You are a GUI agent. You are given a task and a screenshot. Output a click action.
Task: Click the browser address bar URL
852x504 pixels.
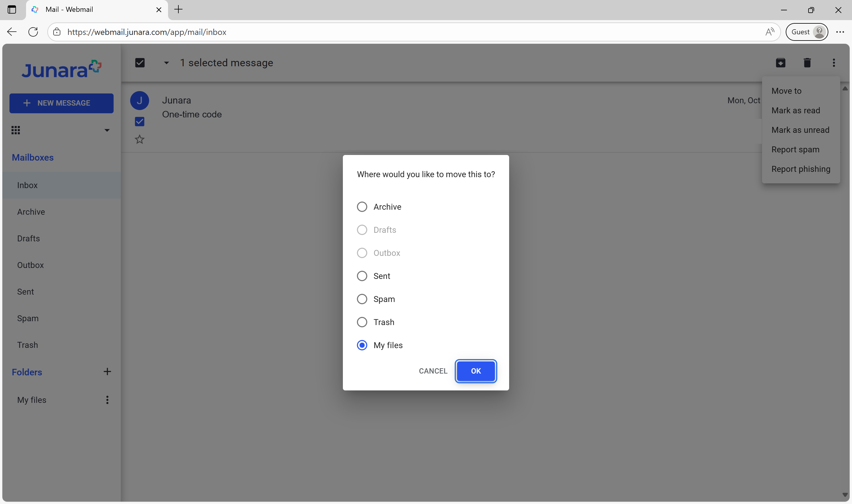click(147, 32)
